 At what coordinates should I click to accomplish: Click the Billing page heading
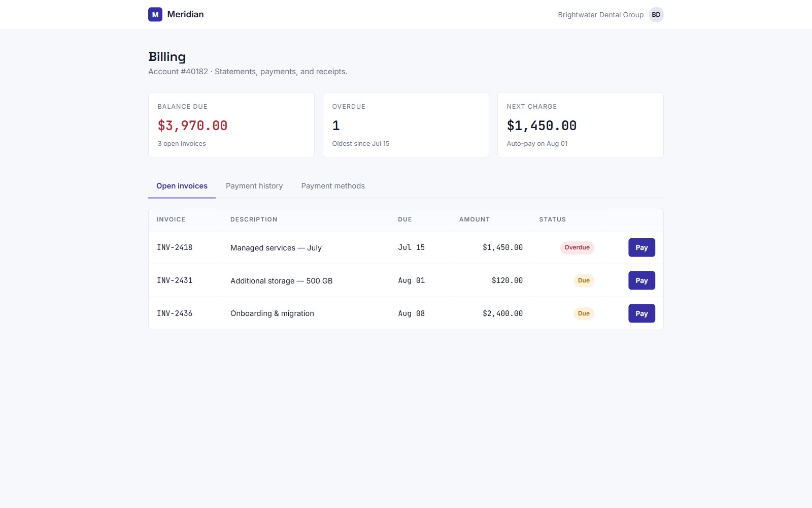pos(167,57)
